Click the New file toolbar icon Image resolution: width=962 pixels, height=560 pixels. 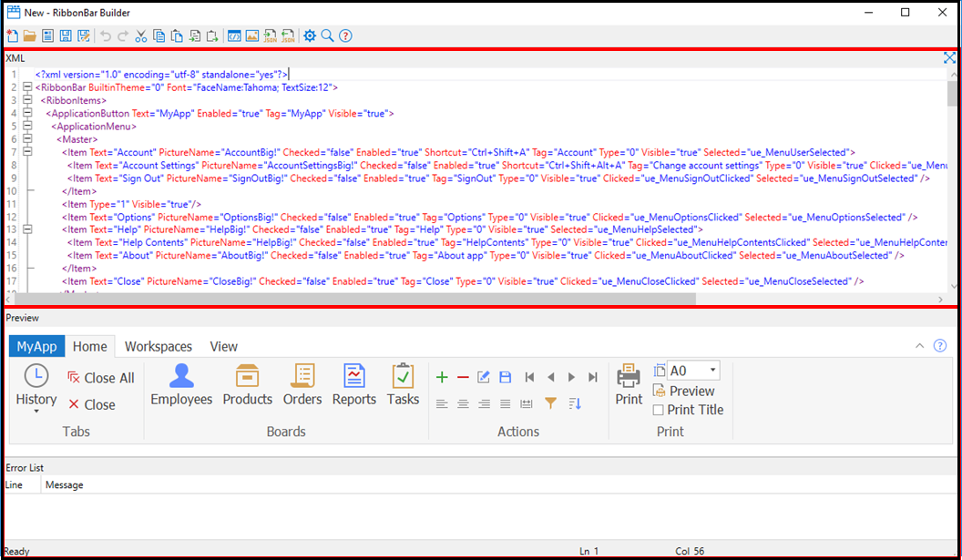pos(12,36)
